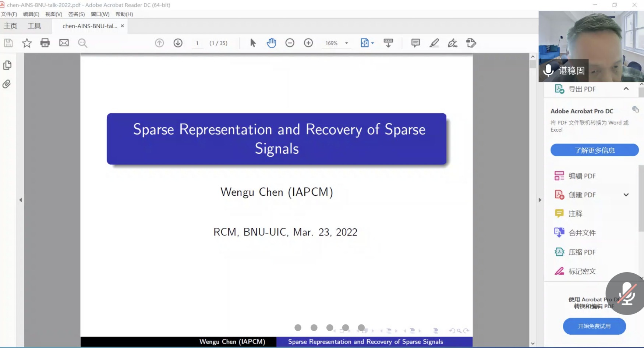Click the Save file icon
Viewport: 644px width, 348px height.
8,43
